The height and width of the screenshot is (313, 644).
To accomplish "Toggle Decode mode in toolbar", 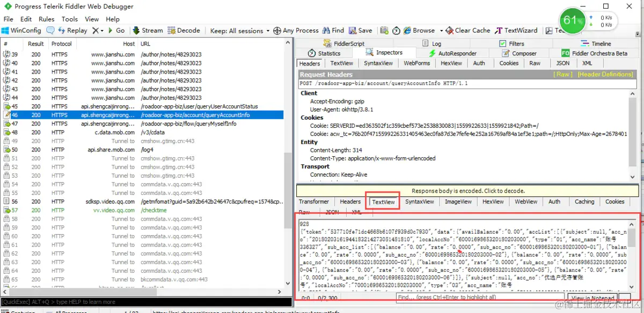I will [184, 31].
